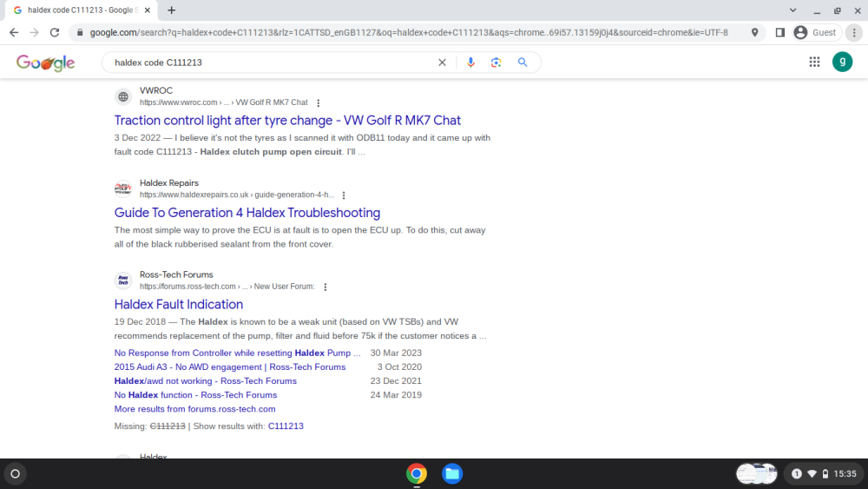
Task: Clear the search box text
Action: coord(442,63)
